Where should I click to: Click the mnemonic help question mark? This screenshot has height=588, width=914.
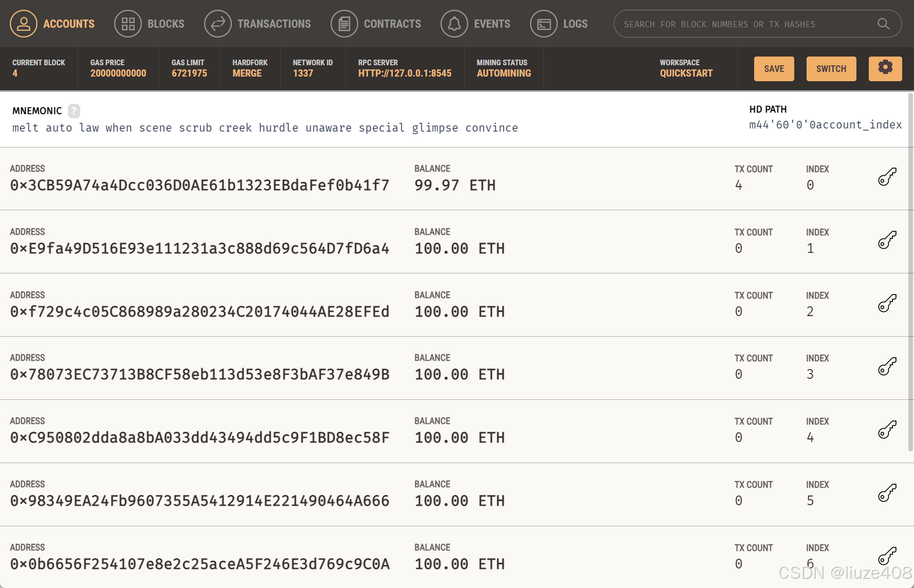tap(74, 111)
